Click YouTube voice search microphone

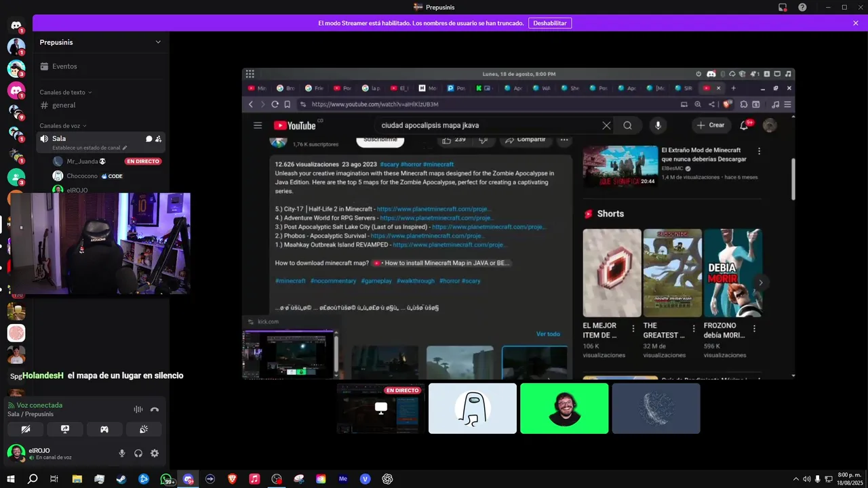tap(657, 125)
